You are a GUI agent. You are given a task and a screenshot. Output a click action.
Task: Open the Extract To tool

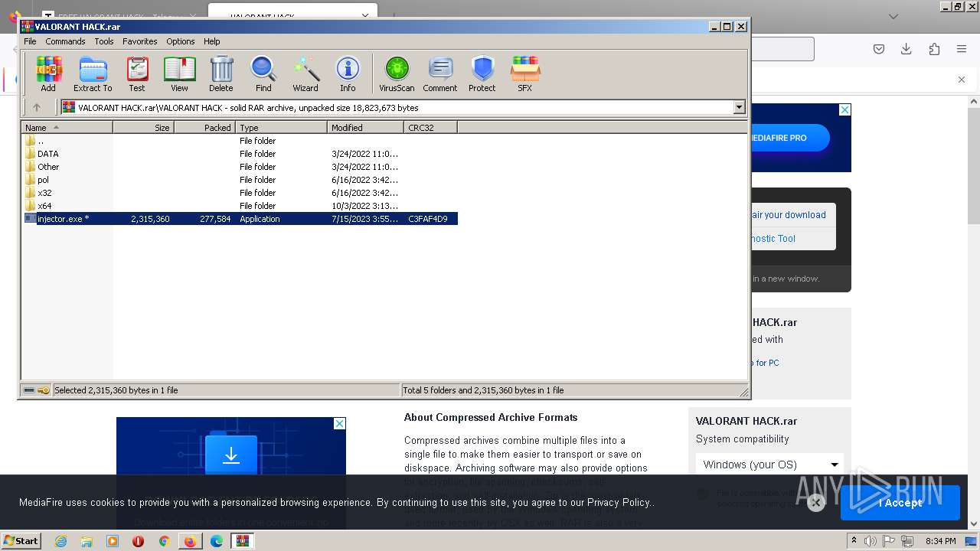point(93,74)
